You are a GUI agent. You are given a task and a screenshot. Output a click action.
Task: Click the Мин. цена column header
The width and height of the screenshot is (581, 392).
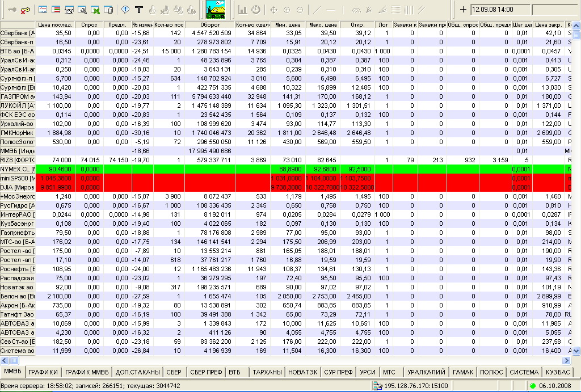(288, 25)
